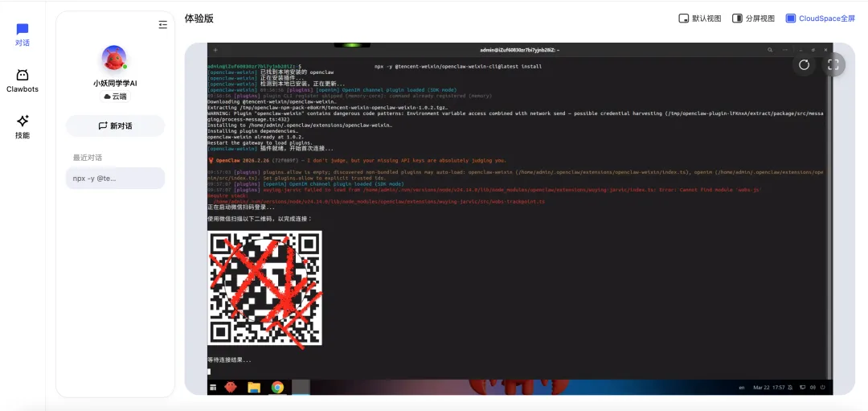Open the 技能 skills section

pyautogui.click(x=23, y=127)
